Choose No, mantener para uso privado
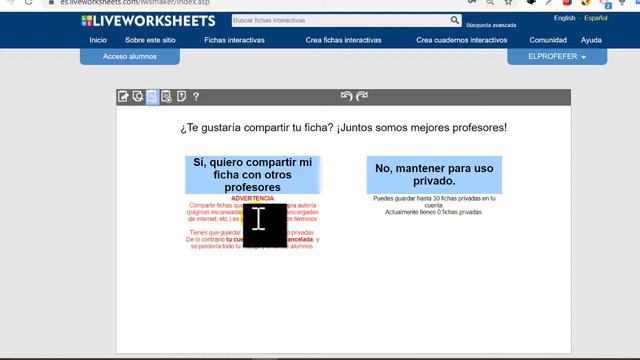Image resolution: width=640 pixels, height=360 pixels. 434,175
